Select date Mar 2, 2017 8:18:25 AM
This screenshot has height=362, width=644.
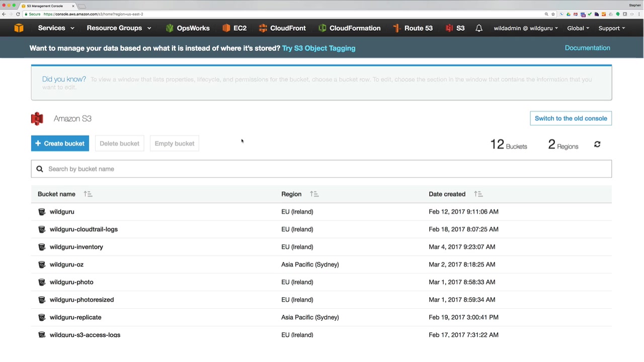tap(462, 264)
